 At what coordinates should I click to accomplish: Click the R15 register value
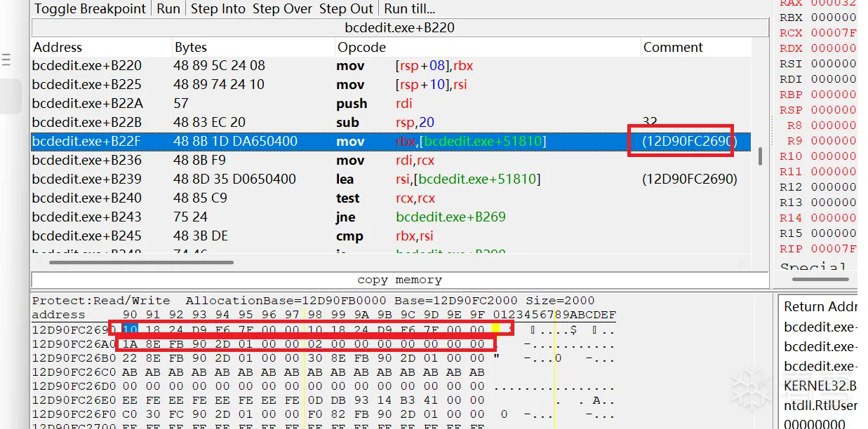[x=834, y=233]
